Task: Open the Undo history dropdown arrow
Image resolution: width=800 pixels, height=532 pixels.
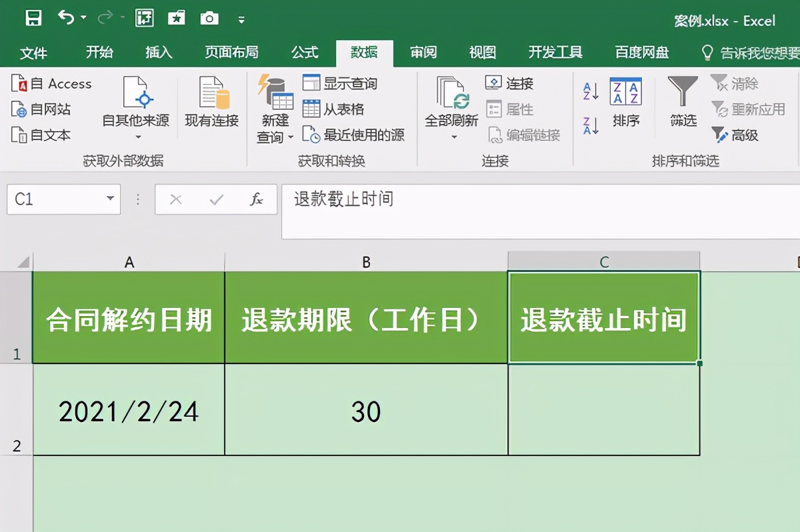Action: (x=83, y=18)
